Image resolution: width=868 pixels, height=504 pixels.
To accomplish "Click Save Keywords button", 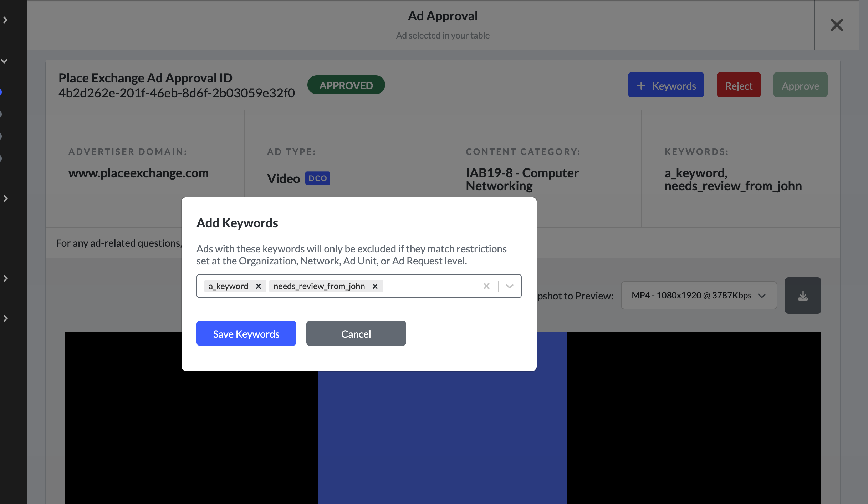I will [x=246, y=333].
